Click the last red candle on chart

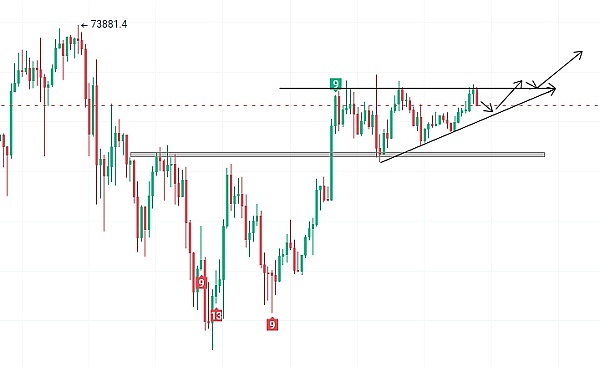point(477,97)
